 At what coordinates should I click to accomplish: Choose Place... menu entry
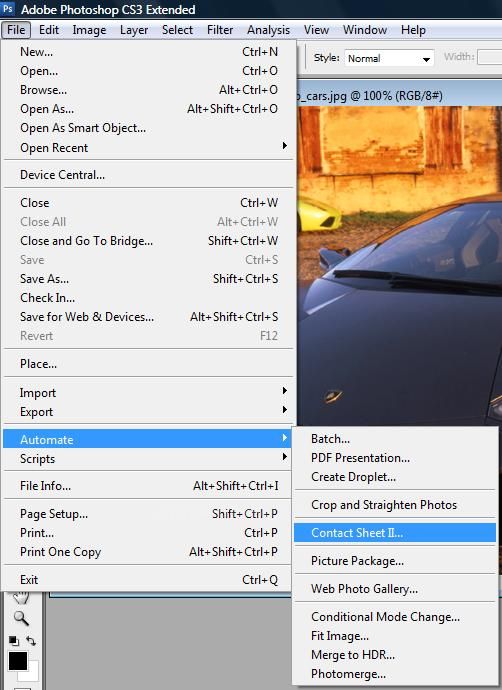pos(149,364)
